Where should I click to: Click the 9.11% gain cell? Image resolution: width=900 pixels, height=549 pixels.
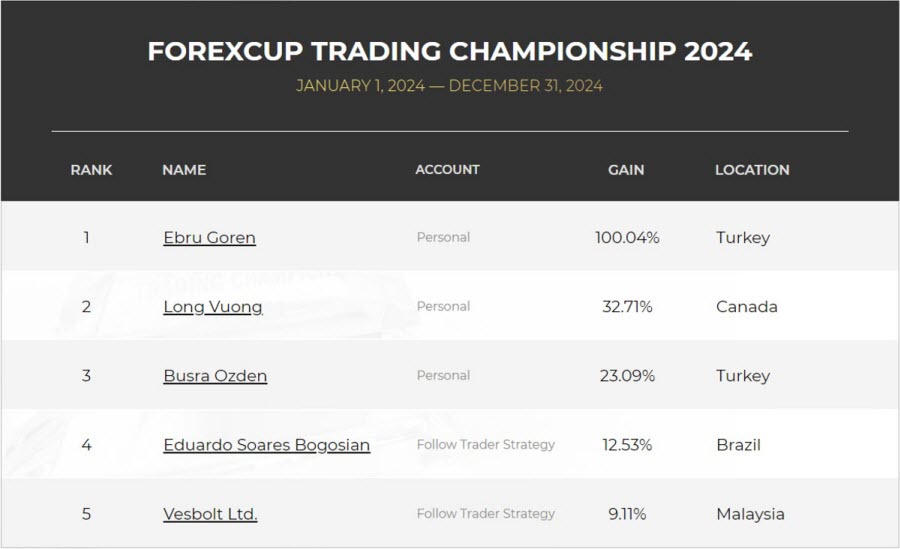tap(627, 514)
